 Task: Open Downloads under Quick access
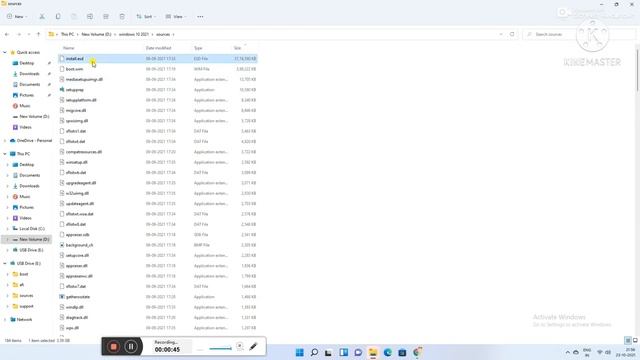click(x=29, y=74)
